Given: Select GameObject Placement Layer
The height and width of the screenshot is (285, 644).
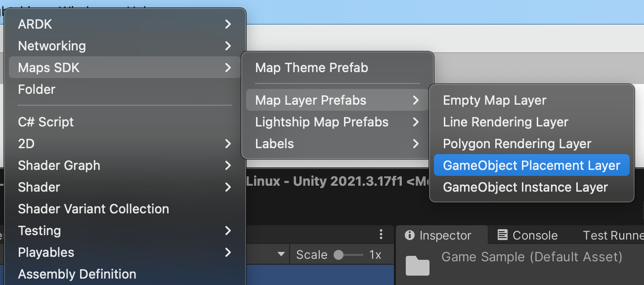Looking at the screenshot, I should (x=531, y=165).
